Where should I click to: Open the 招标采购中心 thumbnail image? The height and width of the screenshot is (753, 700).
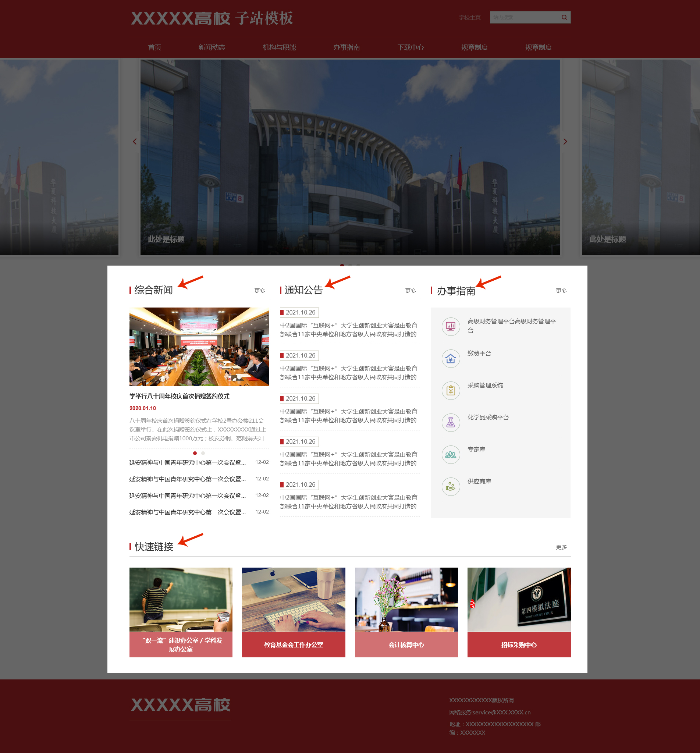coord(519,599)
